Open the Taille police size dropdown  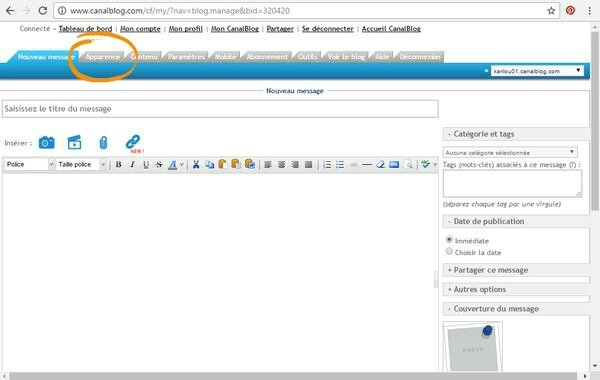(82, 165)
